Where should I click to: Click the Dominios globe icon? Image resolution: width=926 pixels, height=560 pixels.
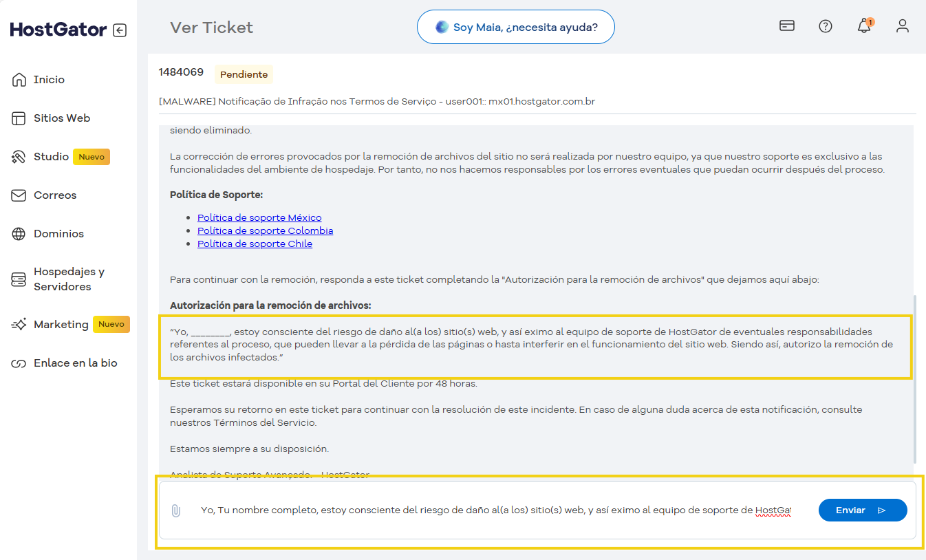19,234
